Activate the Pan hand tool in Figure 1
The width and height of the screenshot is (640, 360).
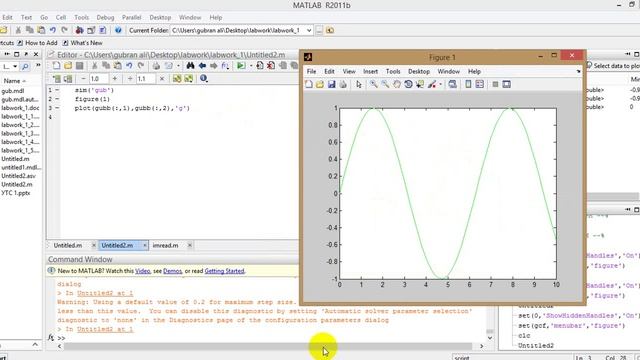point(397,84)
